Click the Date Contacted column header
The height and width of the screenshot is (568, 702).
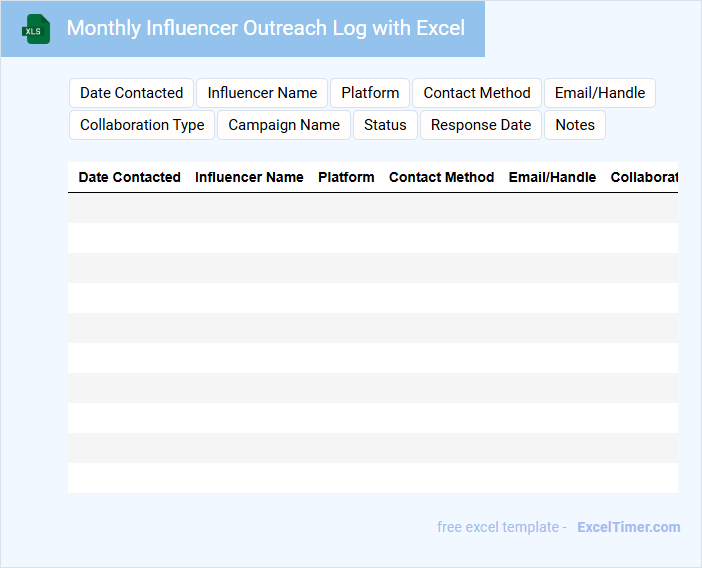[129, 177]
